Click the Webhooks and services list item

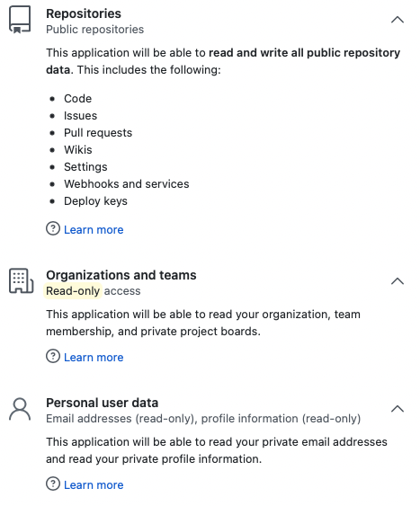click(127, 184)
